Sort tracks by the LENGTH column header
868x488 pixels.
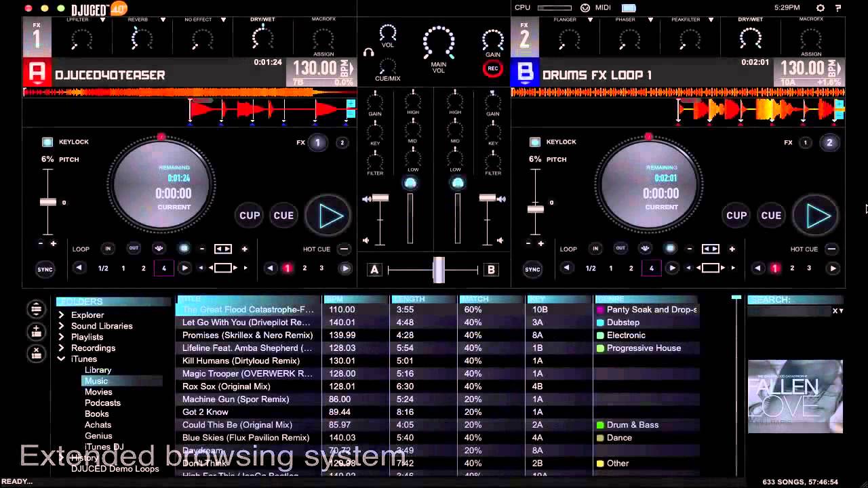(423, 299)
